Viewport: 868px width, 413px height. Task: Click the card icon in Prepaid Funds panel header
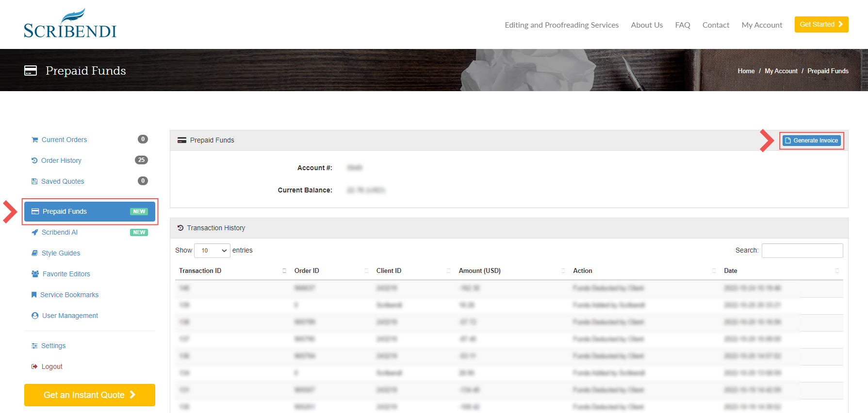click(182, 140)
